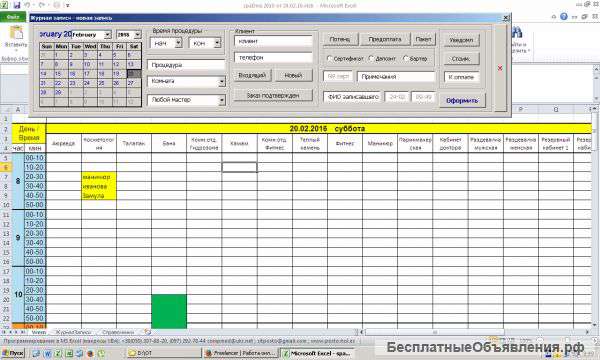This screenshot has height=360, width=600.
Task: Select date 27 in the calendar
Action: (134, 83)
